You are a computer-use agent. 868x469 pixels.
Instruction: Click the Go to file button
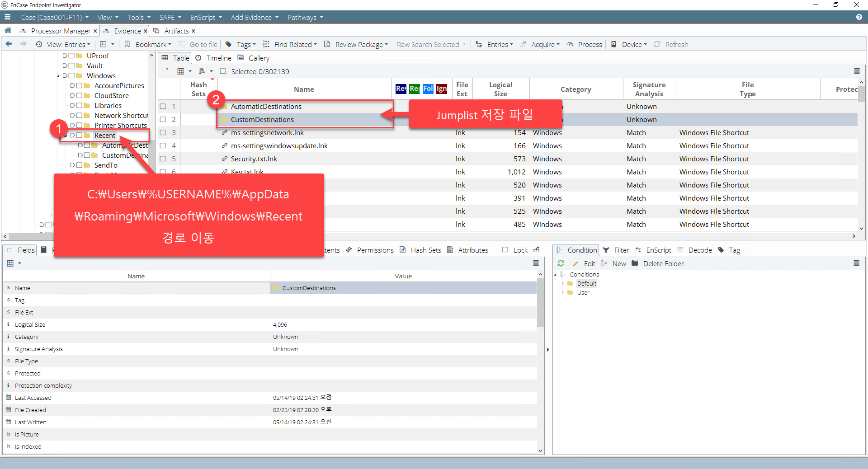(x=198, y=44)
